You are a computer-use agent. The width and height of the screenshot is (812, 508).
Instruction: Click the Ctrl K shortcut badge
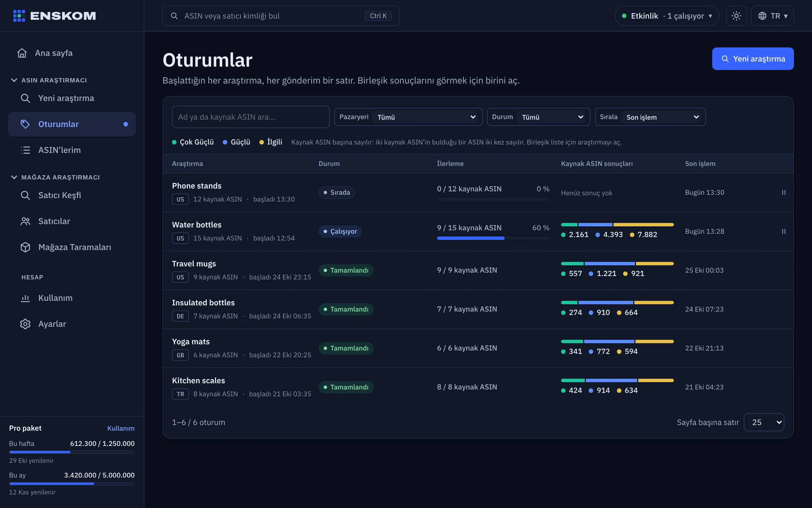(378, 16)
